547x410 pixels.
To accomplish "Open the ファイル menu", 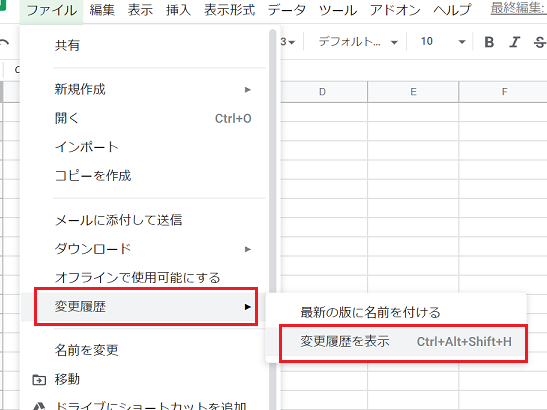I will pyautogui.click(x=51, y=10).
